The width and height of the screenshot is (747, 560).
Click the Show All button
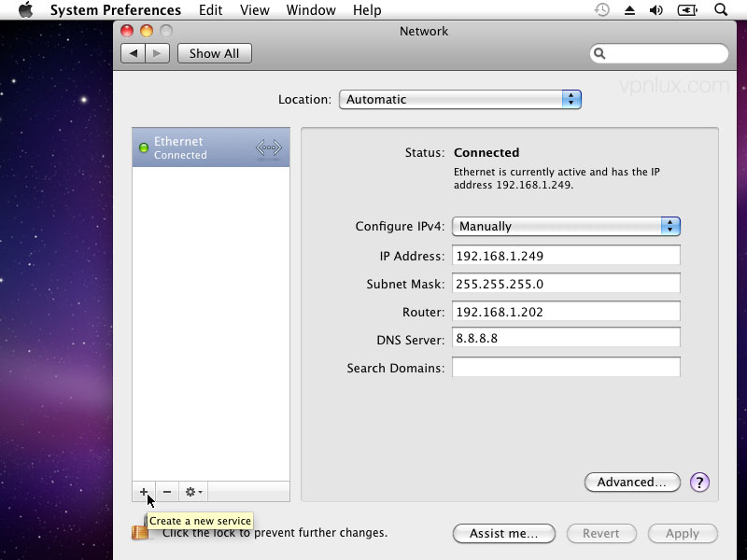point(215,53)
